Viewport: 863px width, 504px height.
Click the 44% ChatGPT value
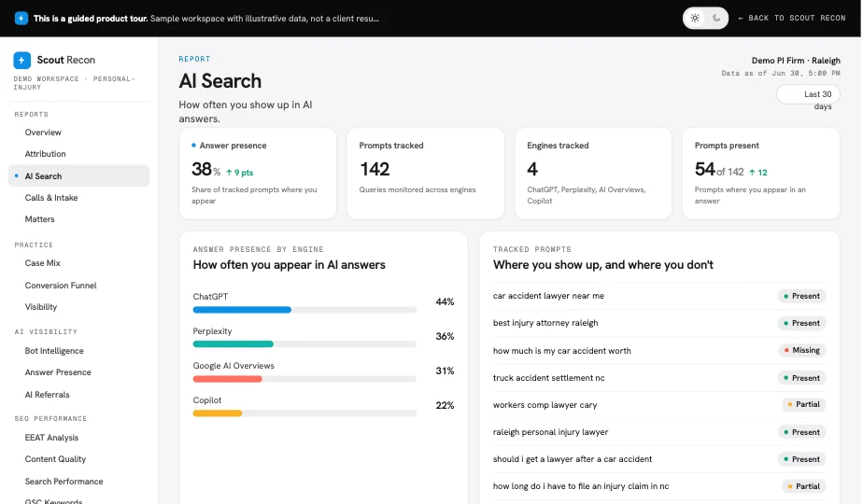pos(445,302)
